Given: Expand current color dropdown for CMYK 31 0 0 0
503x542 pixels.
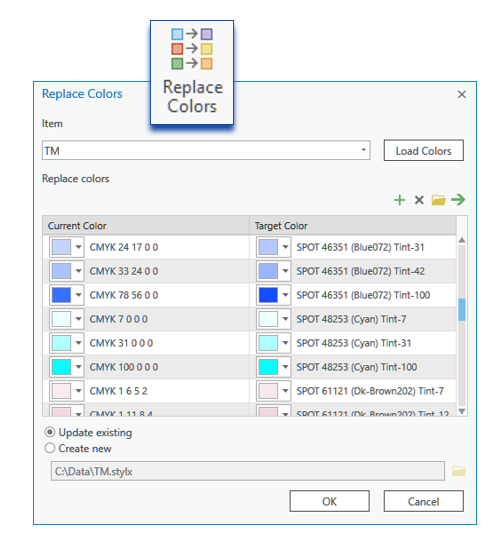Looking at the screenshot, I should pos(78,343).
